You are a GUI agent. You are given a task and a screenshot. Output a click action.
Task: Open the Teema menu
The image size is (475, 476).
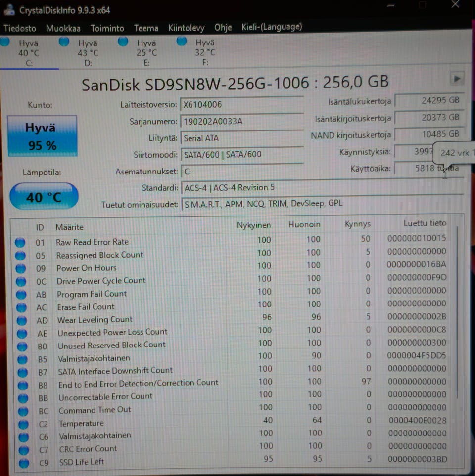coord(146,28)
